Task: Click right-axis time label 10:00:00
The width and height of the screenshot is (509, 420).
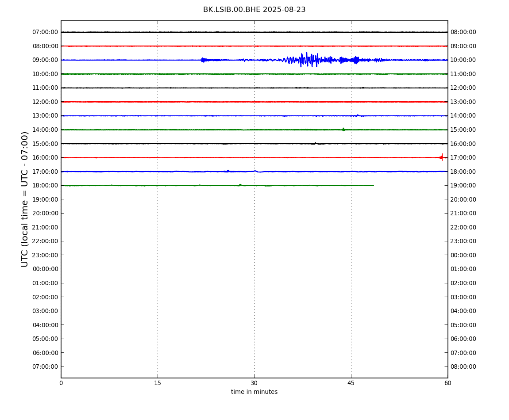Action: (463, 60)
